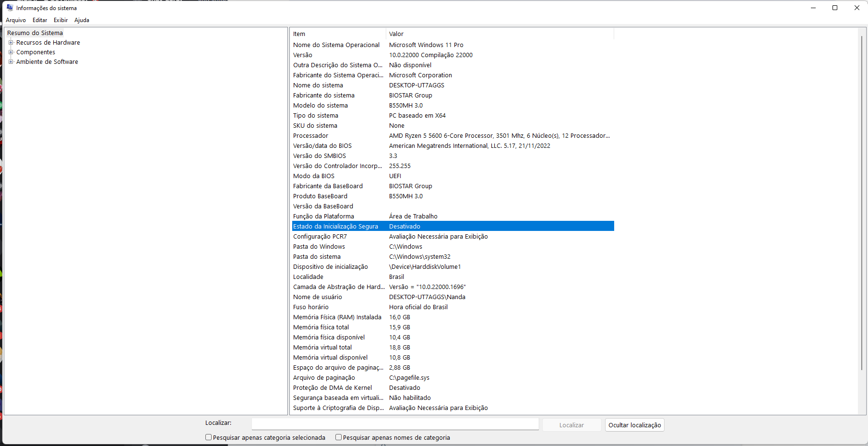Click the Localizar search input field
Viewport: 868px width, 446px height.
[395, 424]
